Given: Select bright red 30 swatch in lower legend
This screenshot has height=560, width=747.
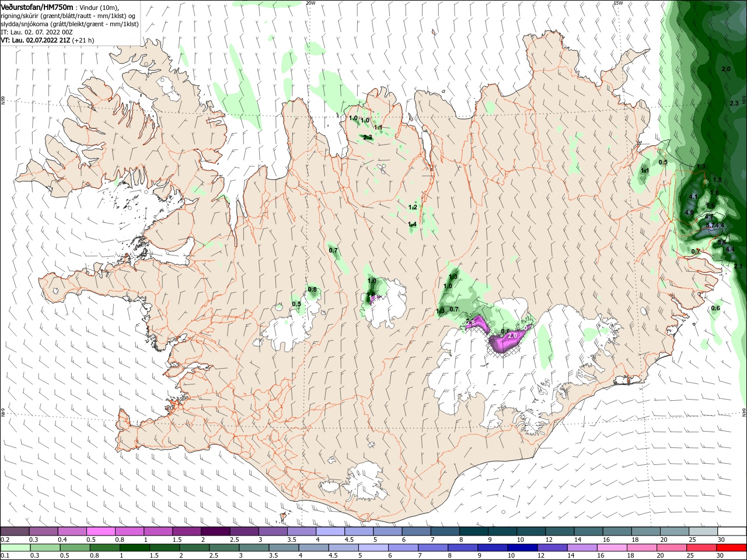Looking at the screenshot, I should [731, 548].
